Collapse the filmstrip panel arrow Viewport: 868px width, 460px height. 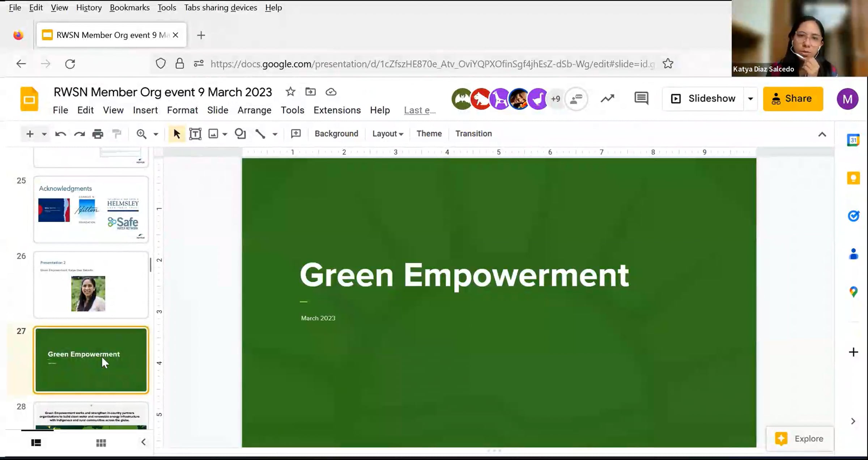point(143,442)
